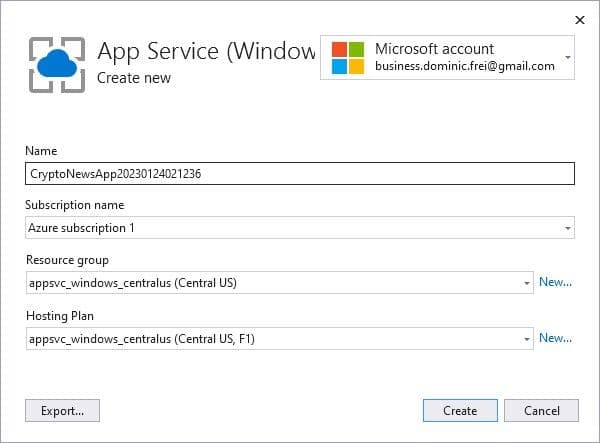600x443 pixels.
Task: Click New... link beside Hosting Plan
Action: tap(555, 338)
